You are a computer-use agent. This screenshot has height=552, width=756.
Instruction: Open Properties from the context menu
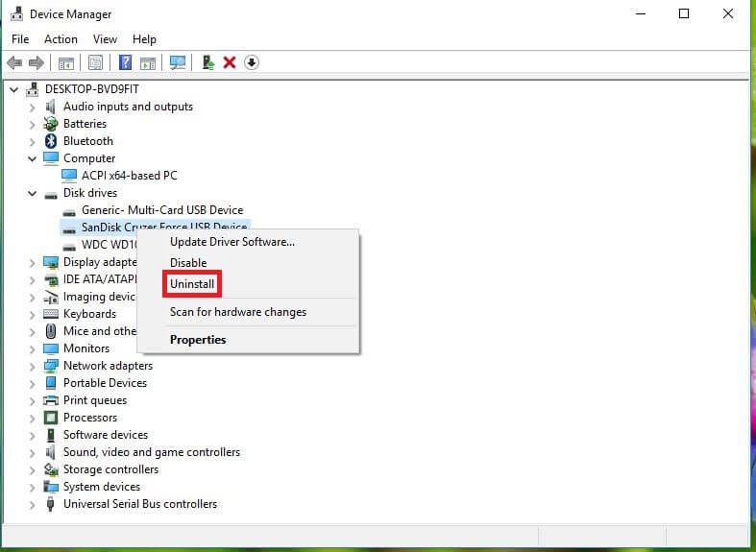point(198,340)
